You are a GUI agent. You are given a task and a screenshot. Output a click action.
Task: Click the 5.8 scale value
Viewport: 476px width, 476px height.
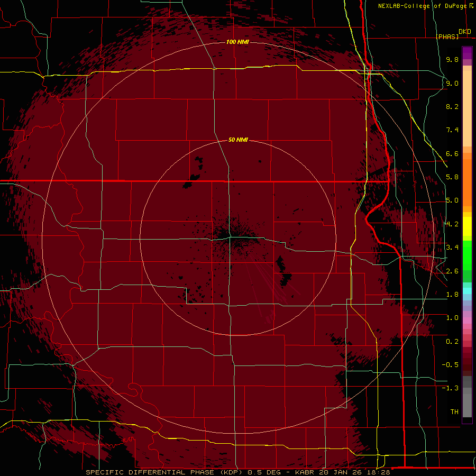[x=452, y=177]
